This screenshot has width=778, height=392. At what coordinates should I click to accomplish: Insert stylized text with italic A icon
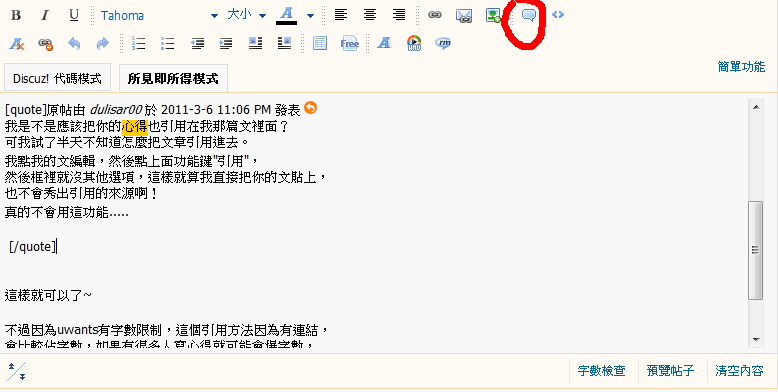pyautogui.click(x=385, y=44)
